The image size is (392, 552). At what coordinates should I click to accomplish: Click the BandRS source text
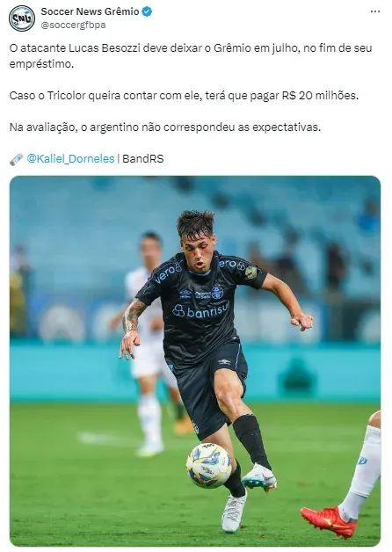(143, 159)
